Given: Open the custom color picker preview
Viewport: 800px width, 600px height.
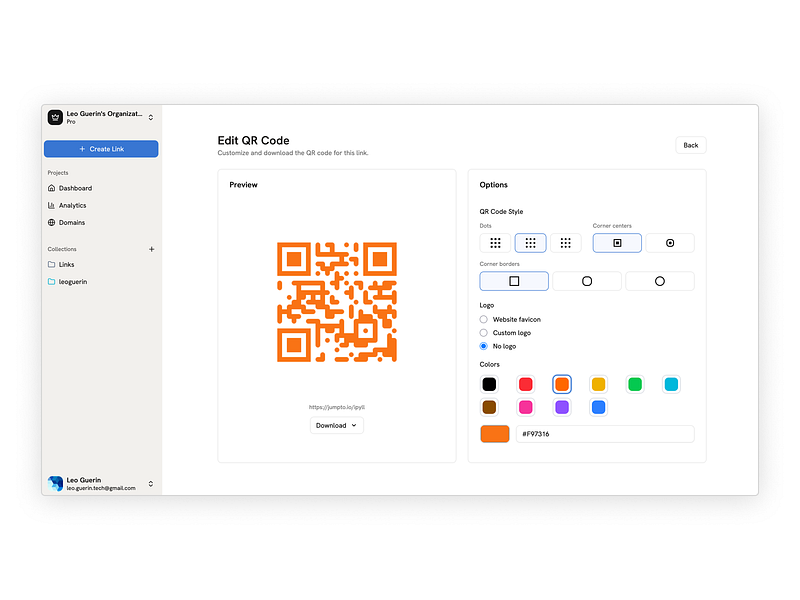Looking at the screenshot, I should click(x=495, y=434).
